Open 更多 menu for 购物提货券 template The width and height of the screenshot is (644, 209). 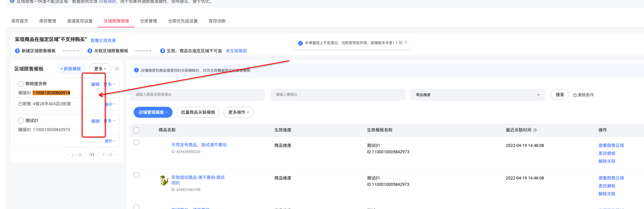109,84
